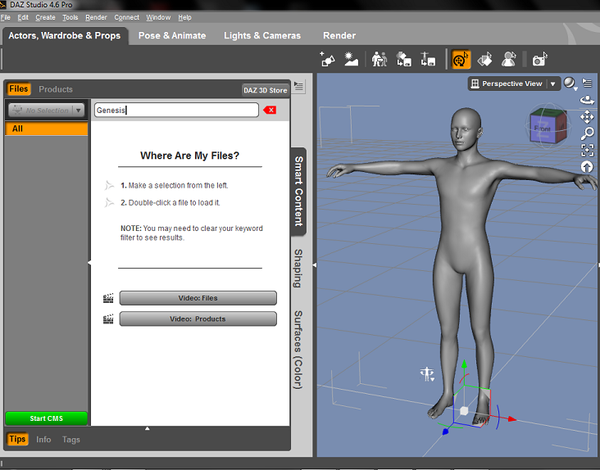Open the Tools menu

click(70, 18)
